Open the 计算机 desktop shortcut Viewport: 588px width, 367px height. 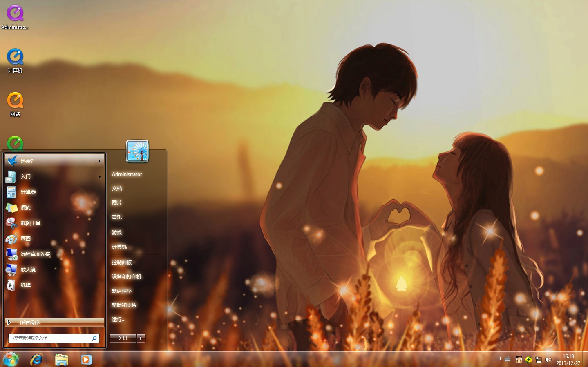pos(15,61)
